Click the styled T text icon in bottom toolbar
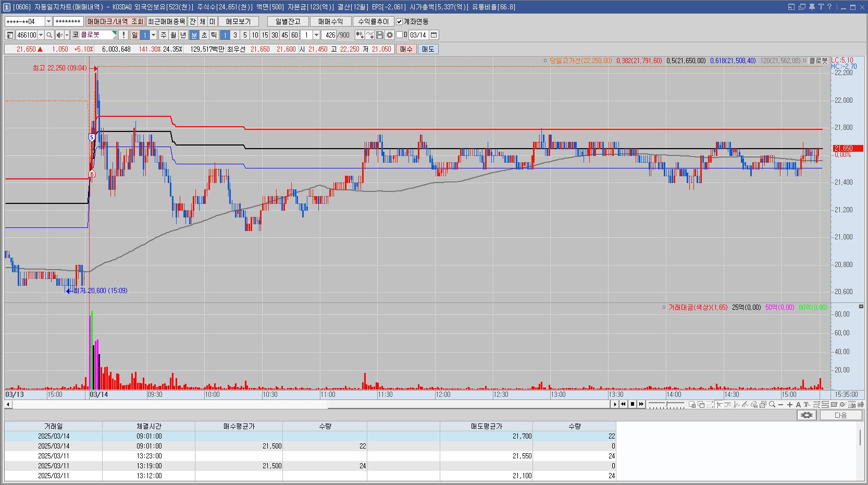This screenshot has height=485, width=868. [x=807, y=404]
